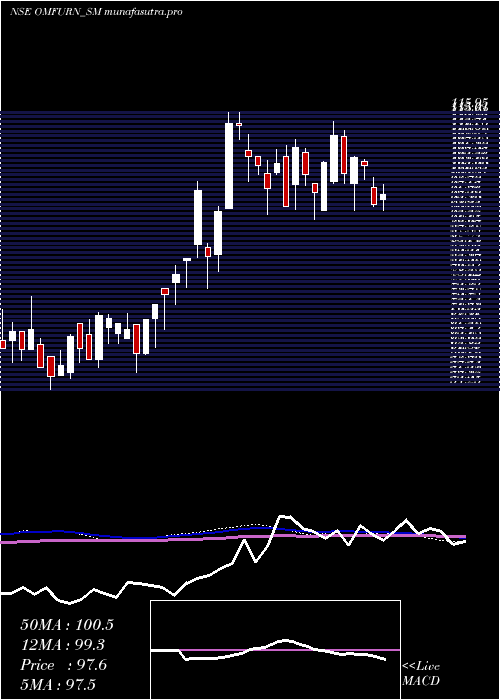Click the 115.05 top price axis label
This screenshot has height=700, width=500.
pyautogui.click(x=469, y=105)
